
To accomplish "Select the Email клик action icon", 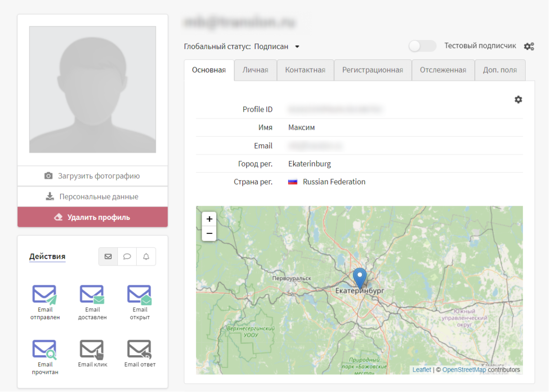I will 92,350.
